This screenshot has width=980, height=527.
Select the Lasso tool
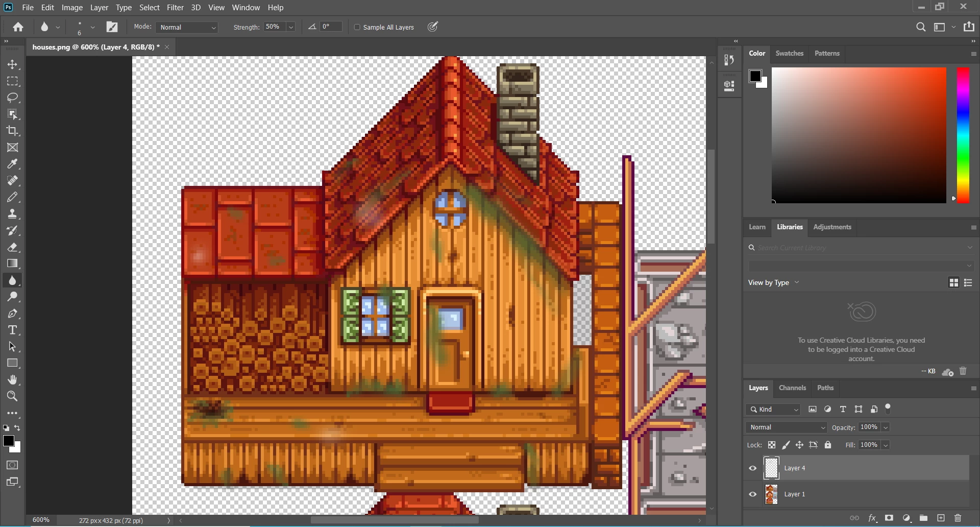coord(13,98)
